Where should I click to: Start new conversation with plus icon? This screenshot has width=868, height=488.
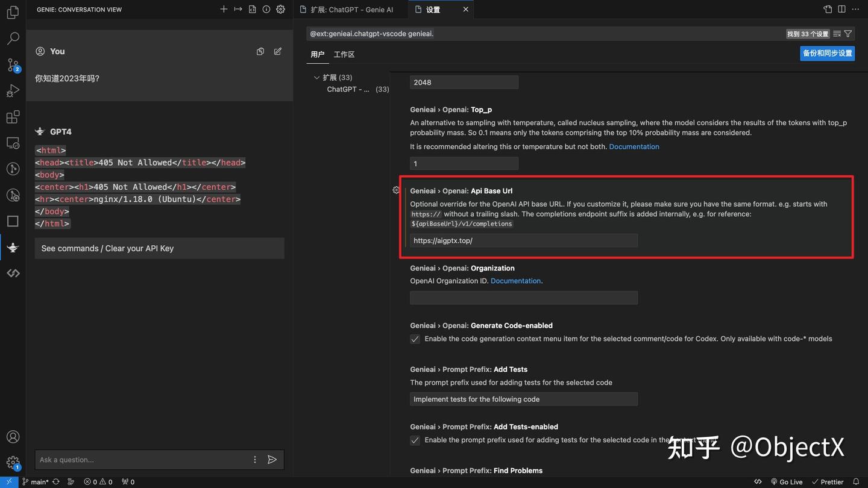[224, 9]
